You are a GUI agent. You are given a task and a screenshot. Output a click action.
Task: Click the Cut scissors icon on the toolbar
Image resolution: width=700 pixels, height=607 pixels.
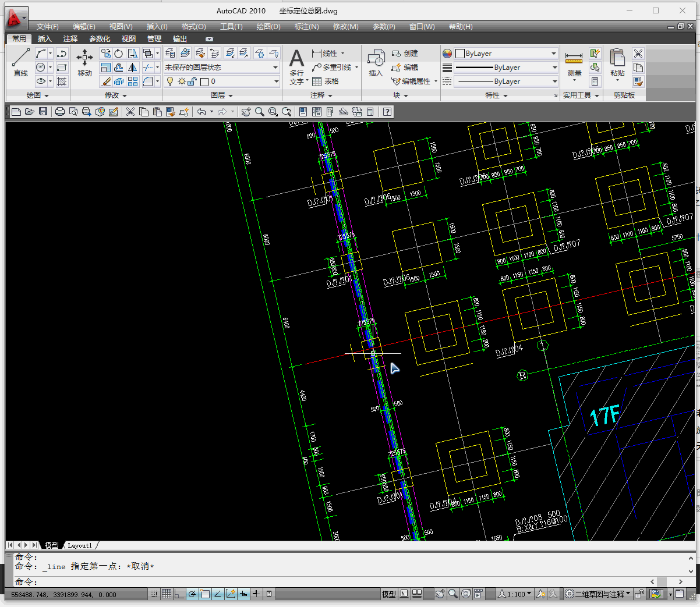point(130,112)
